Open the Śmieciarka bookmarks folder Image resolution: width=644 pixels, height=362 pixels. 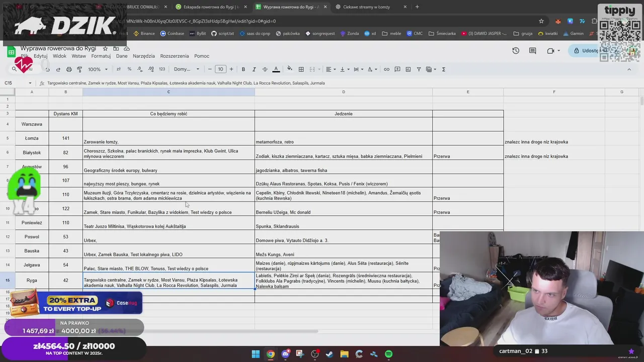442,34
